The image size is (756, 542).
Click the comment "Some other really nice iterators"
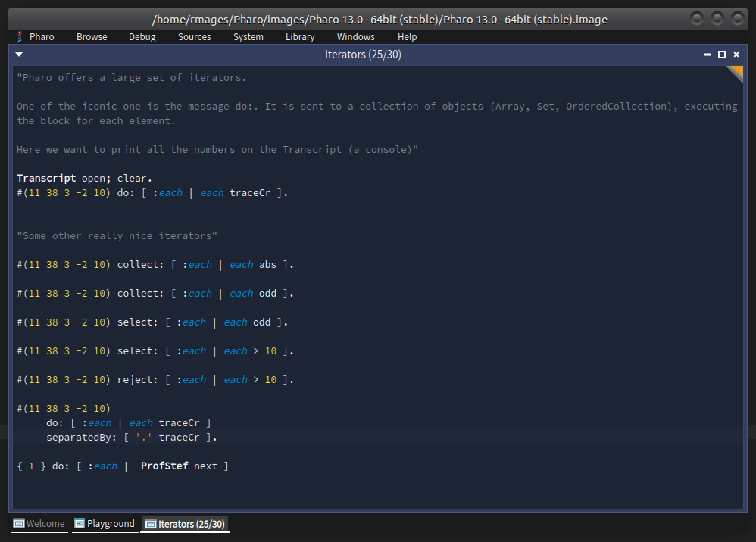(x=117, y=236)
